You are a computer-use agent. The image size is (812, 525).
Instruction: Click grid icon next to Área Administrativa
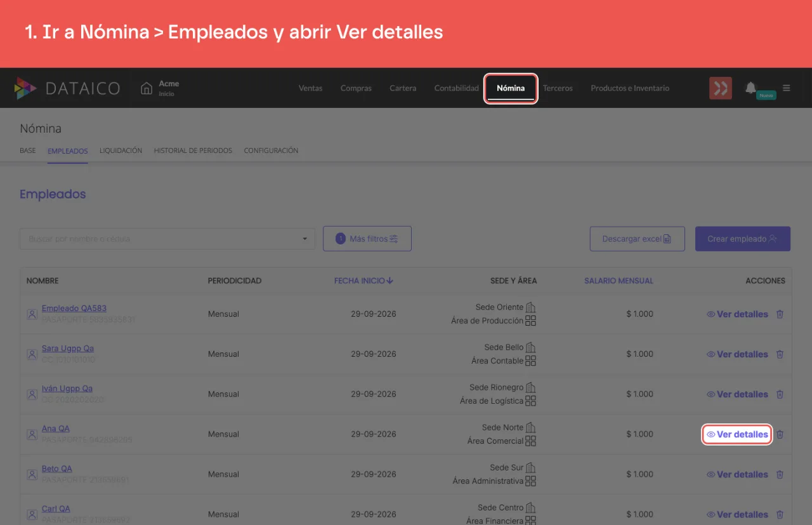(x=531, y=481)
